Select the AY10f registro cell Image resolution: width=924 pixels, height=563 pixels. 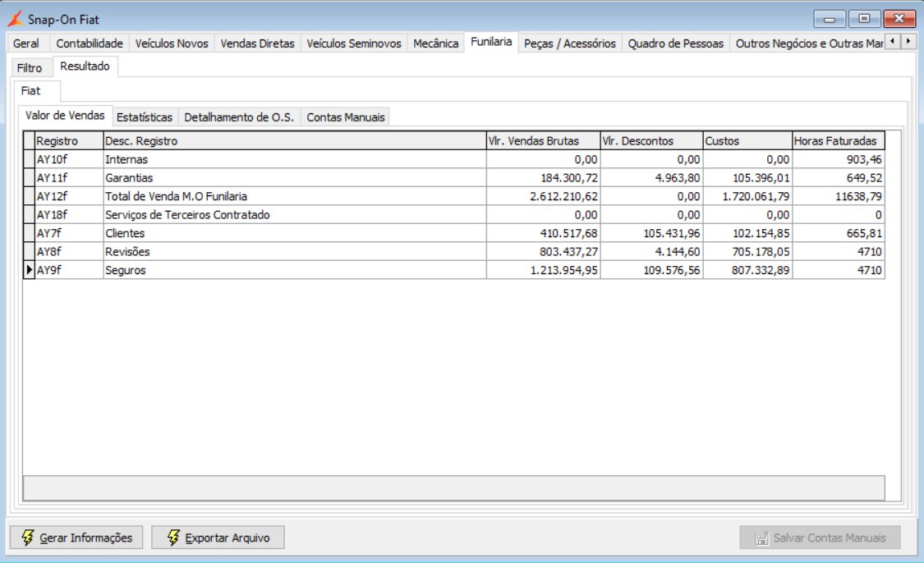tap(69, 159)
